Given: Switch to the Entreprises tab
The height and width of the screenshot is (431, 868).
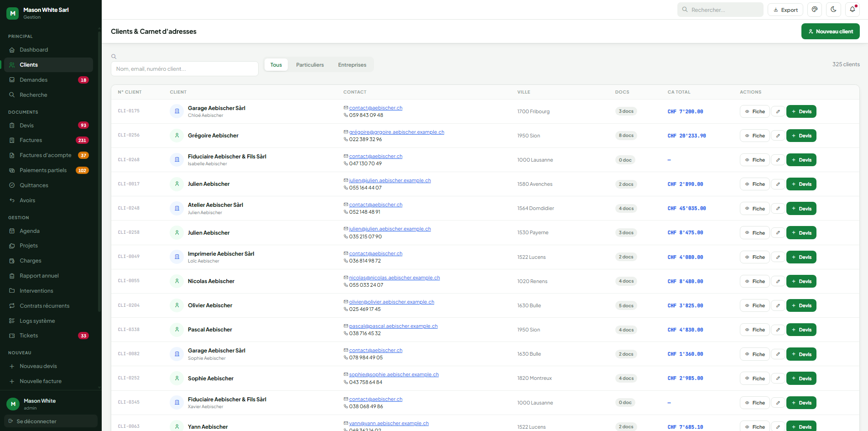Looking at the screenshot, I should click(352, 65).
